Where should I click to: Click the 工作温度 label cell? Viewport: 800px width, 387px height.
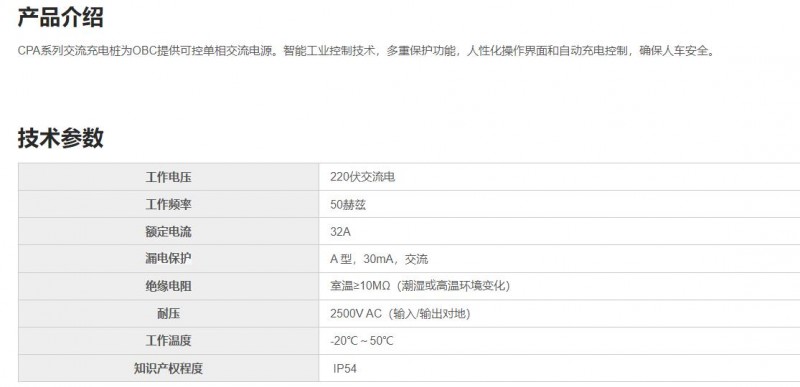click(x=168, y=341)
